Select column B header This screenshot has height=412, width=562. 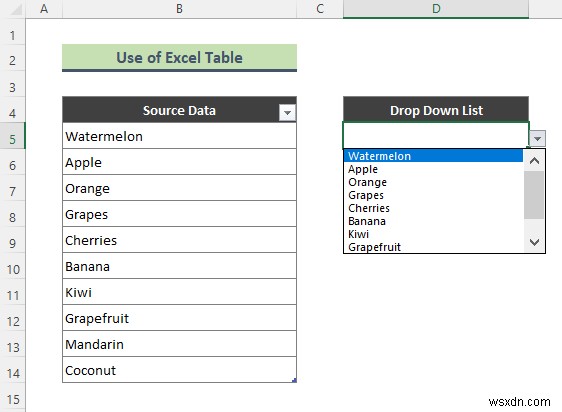179,9
